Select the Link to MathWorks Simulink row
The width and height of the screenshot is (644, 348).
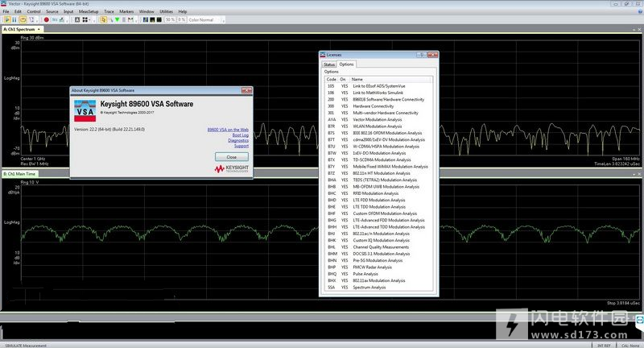point(378,93)
